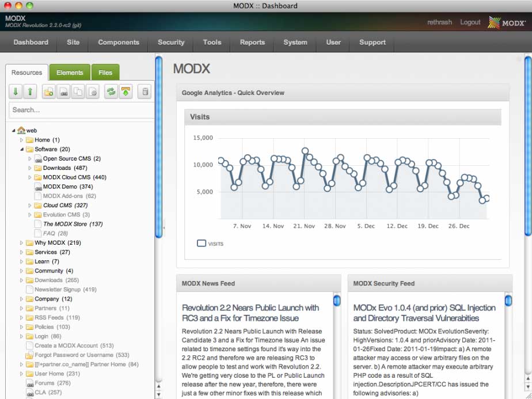Select the User Home (231) tree row

[58, 374]
